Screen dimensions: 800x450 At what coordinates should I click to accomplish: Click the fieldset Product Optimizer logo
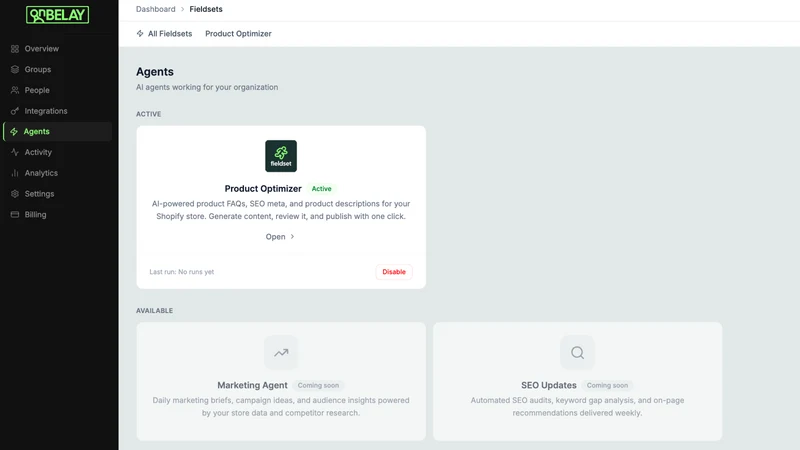coord(281,156)
